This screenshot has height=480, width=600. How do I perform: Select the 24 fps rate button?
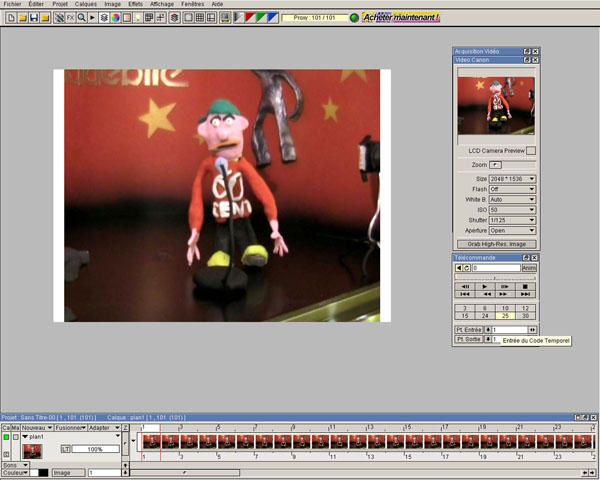(x=485, y=316)
